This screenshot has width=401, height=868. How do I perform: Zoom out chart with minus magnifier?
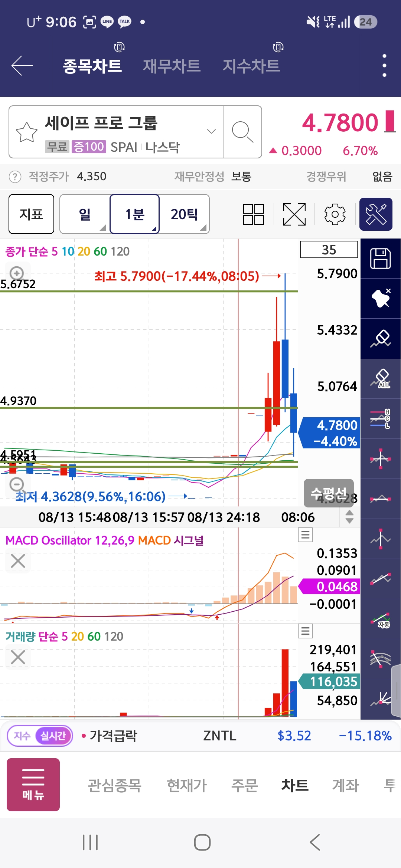coord(17,484)
